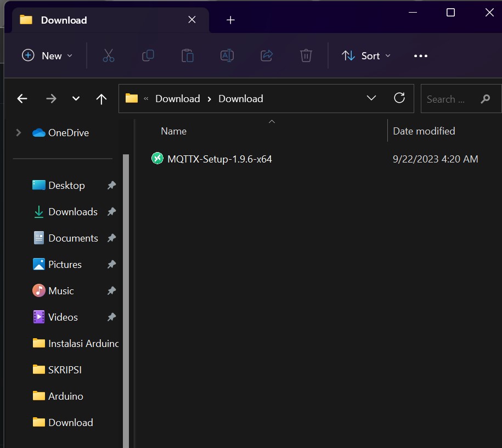
Task: Click the Search input field
Action: (x=450, y=99)
